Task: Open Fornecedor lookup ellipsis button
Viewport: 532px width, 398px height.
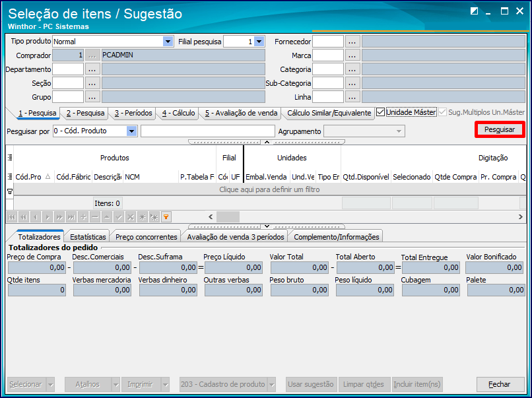Action: point(352,42)
